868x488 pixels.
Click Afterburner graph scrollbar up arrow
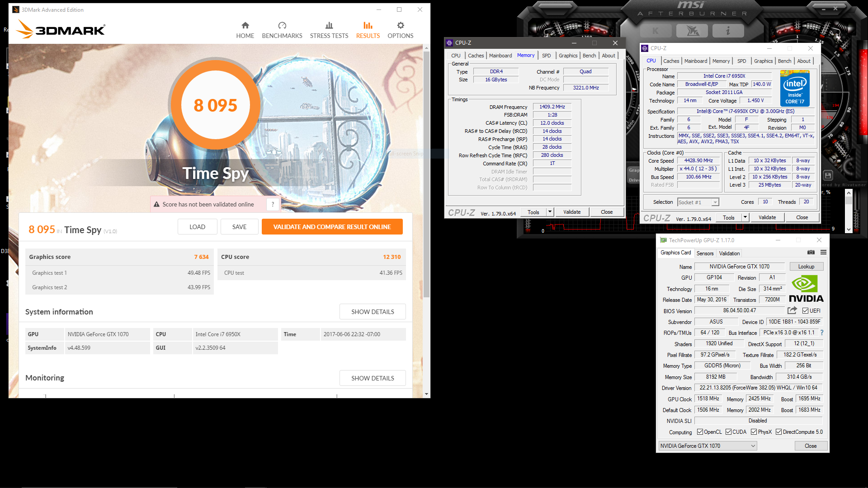(x=849, y=193)
